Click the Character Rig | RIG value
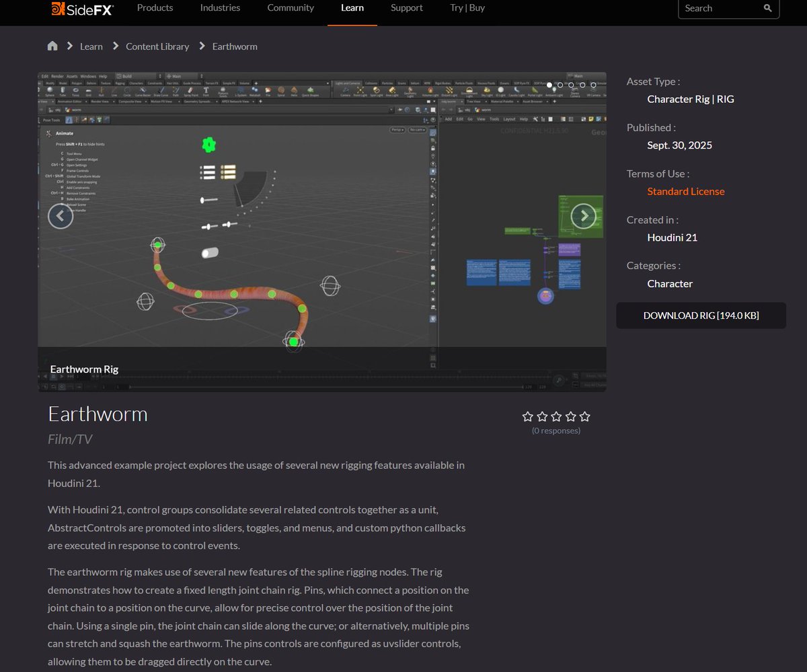The width and height of the screenshot is (807, 672). 691,99
